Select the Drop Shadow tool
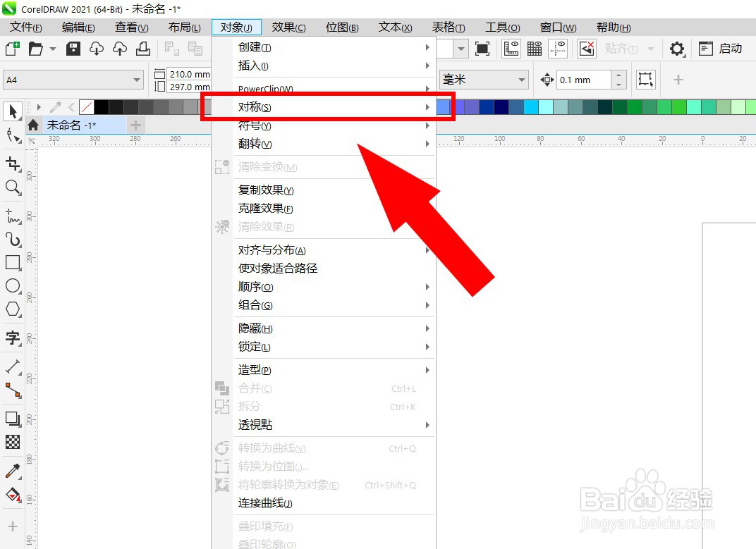756x549 pixels. coord(13,419)
